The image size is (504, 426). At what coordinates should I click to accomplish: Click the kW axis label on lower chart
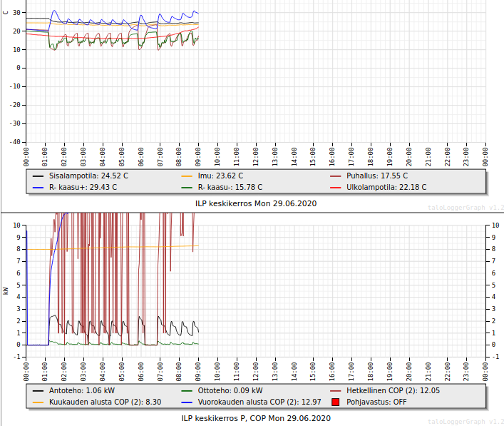coord(6,291)
